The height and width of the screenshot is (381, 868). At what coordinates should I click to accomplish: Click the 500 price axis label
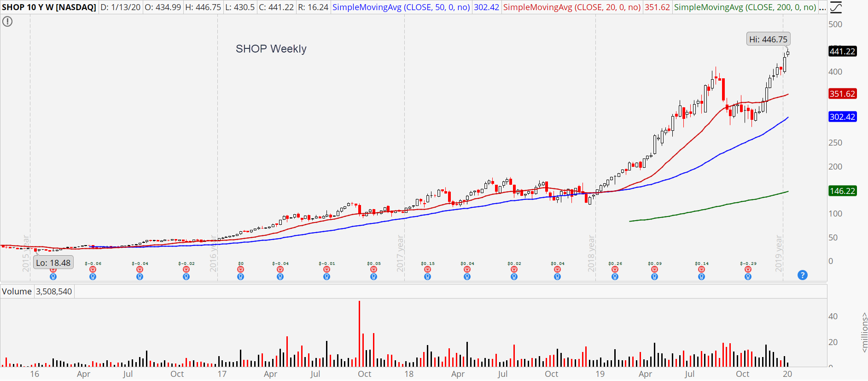[x=835, y=24]
